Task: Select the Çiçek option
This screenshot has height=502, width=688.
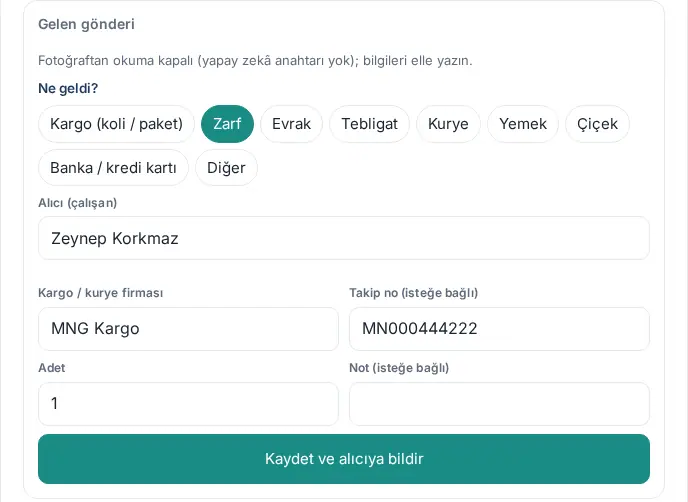Action: click(597, 124)
